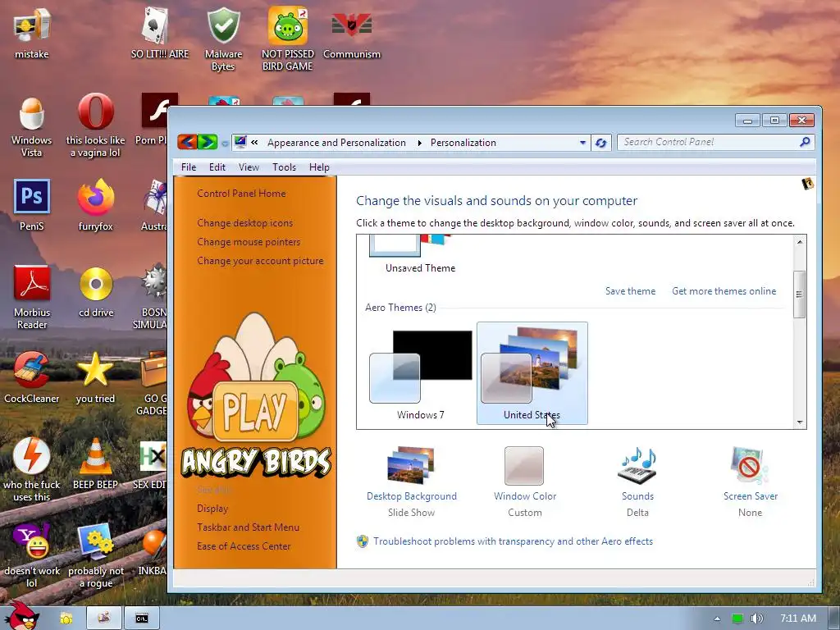Image resolution: width=840 pixels, height=630 pixels.
Task: Click the theme list scroll up arrow
Action: pyautogui.click(x=799, y=242)
